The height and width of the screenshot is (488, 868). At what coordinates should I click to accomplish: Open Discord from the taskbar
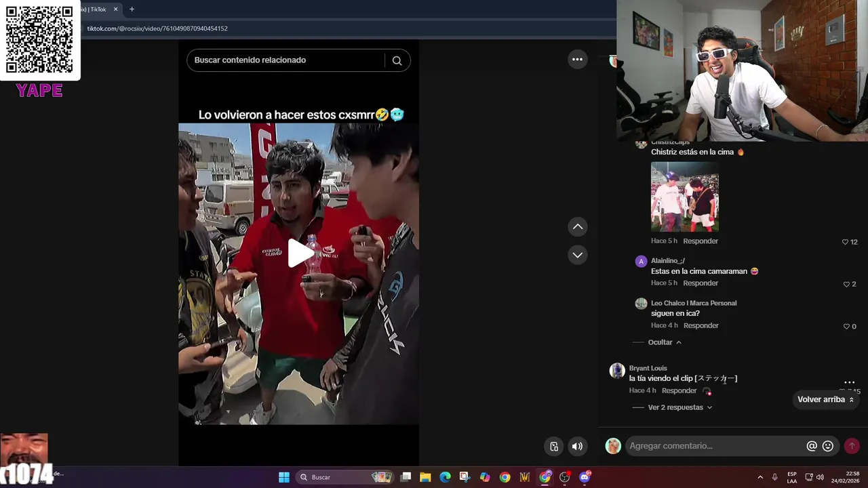[585, 477]
